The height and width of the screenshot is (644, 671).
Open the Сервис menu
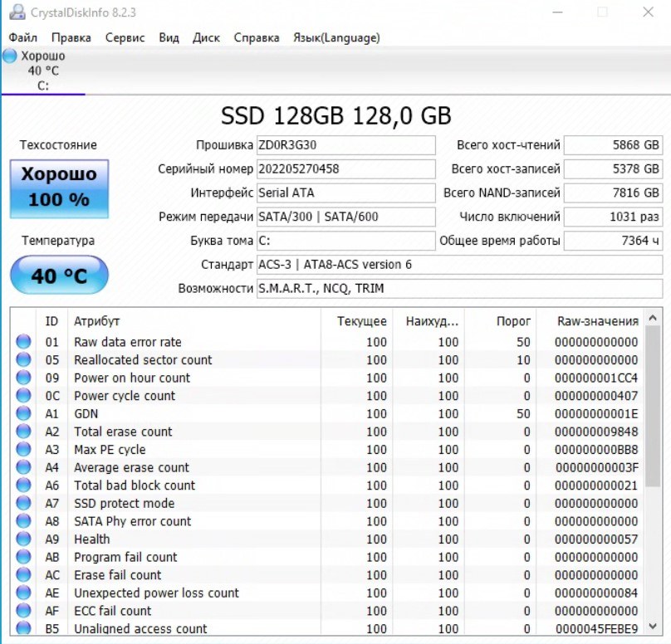125,38
